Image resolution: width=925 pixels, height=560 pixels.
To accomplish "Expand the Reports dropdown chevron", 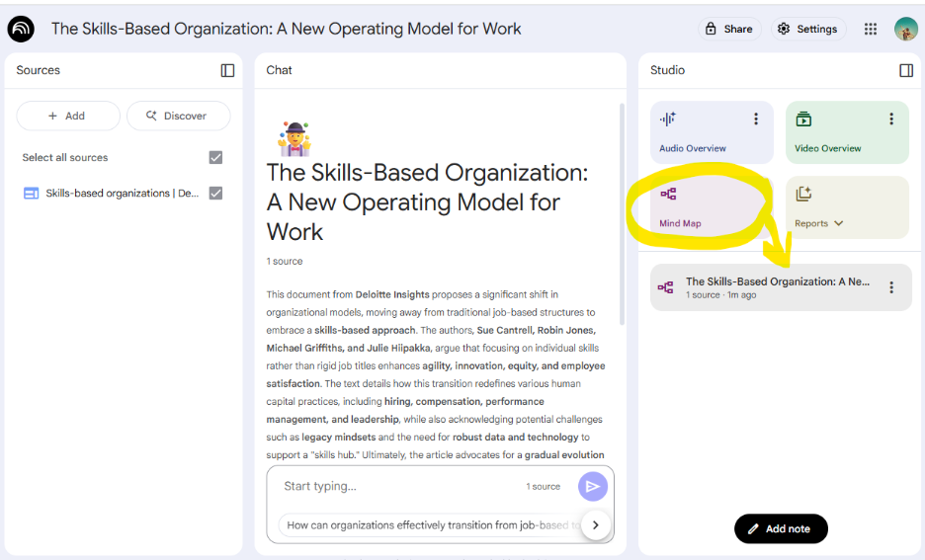I will click(839, 223).
